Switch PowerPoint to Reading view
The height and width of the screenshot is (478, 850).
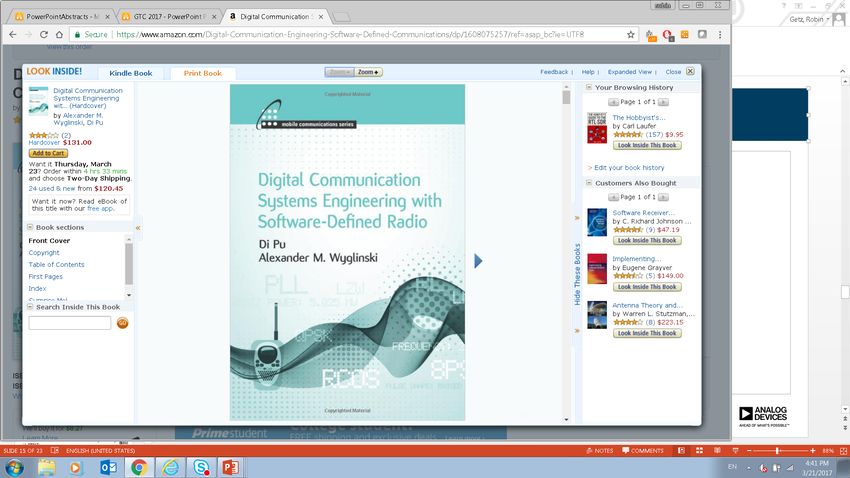pyautogui.click(x=717, y=450)
